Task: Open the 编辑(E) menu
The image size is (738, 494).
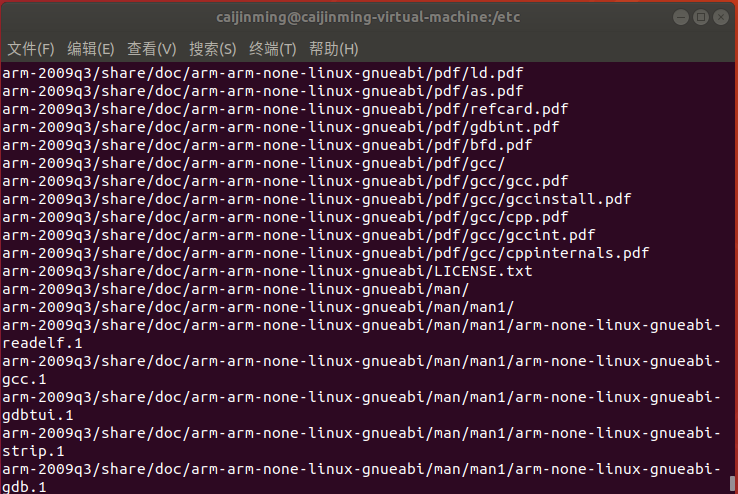Action: (x=91, y=49)
